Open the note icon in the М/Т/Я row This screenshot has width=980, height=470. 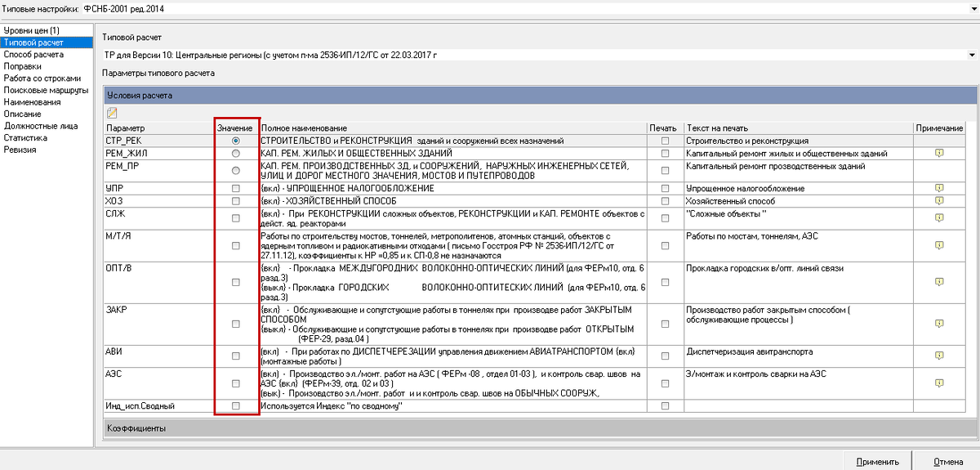(x=939, y=245)
